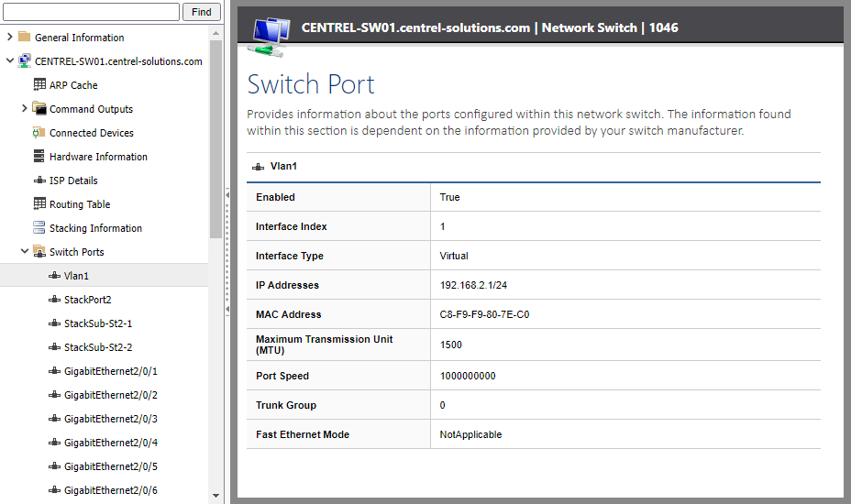Screen dimensions: 851x504
Task: Select GigabitEthernet2/0/6 in the tree
Action: (x=111, y=491)
